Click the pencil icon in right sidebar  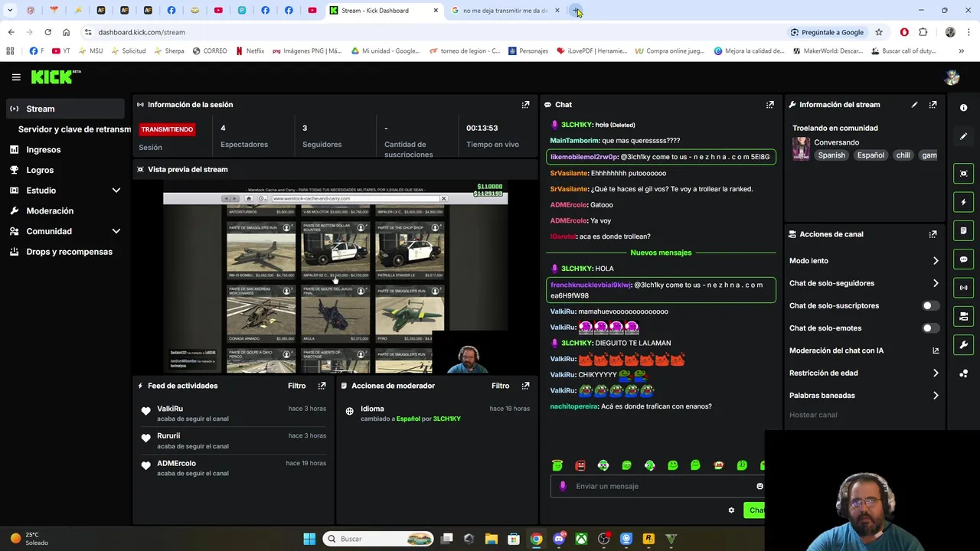point(963,136)
